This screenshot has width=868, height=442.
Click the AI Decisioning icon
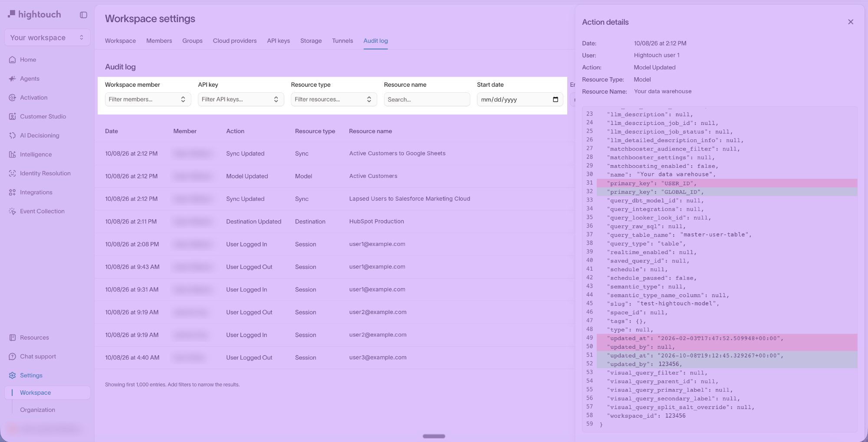click(x=12, y=135)
